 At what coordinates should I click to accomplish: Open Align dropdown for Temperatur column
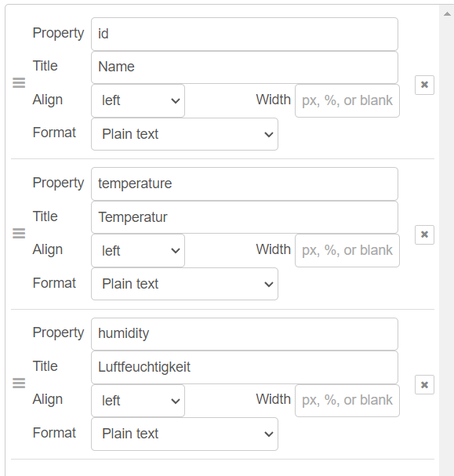pos(138,250)
